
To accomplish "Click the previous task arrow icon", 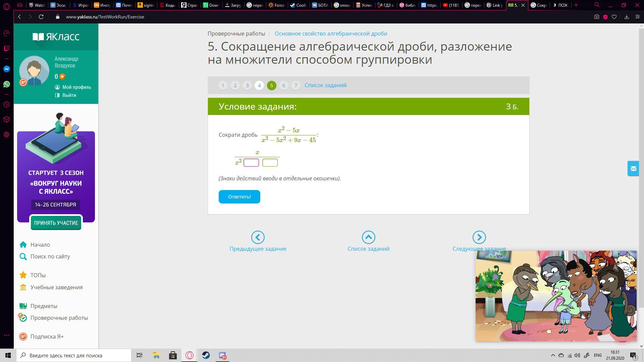I will point(258,237).
